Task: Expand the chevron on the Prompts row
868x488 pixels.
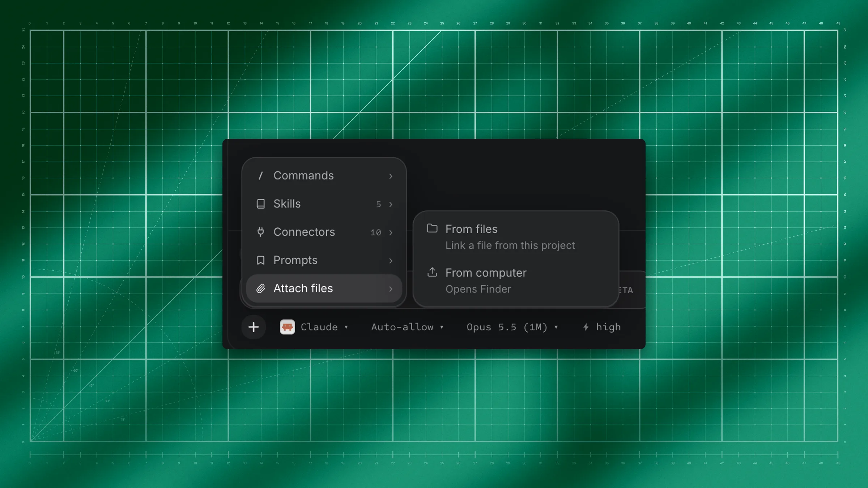Action: tap(391, 261)
